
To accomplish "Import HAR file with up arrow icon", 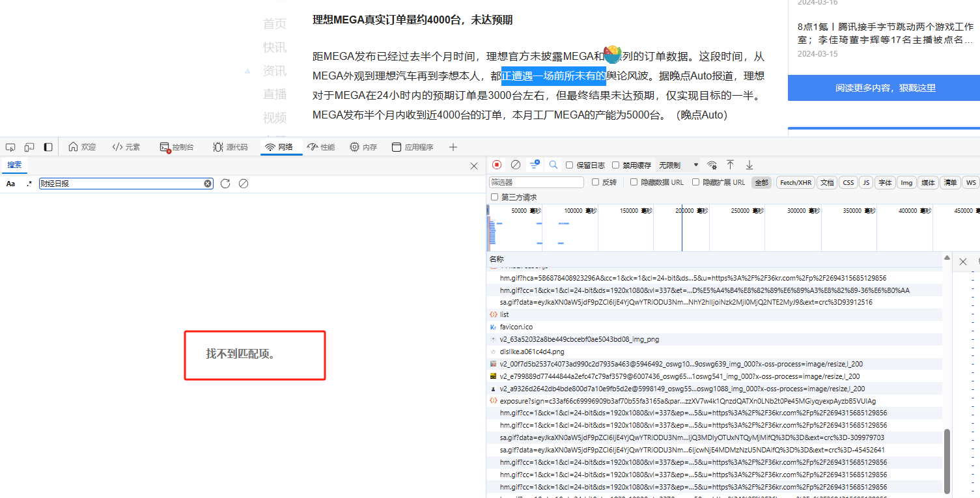I will 731,165.
